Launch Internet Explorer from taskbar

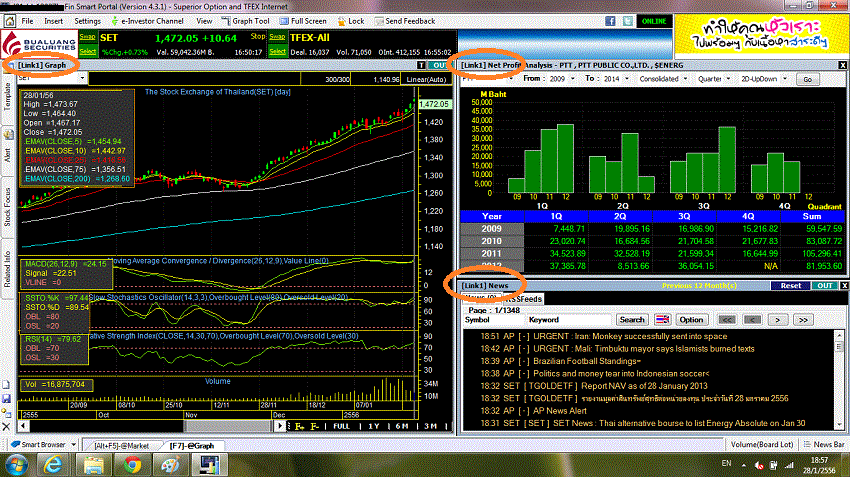pos(53,465)
